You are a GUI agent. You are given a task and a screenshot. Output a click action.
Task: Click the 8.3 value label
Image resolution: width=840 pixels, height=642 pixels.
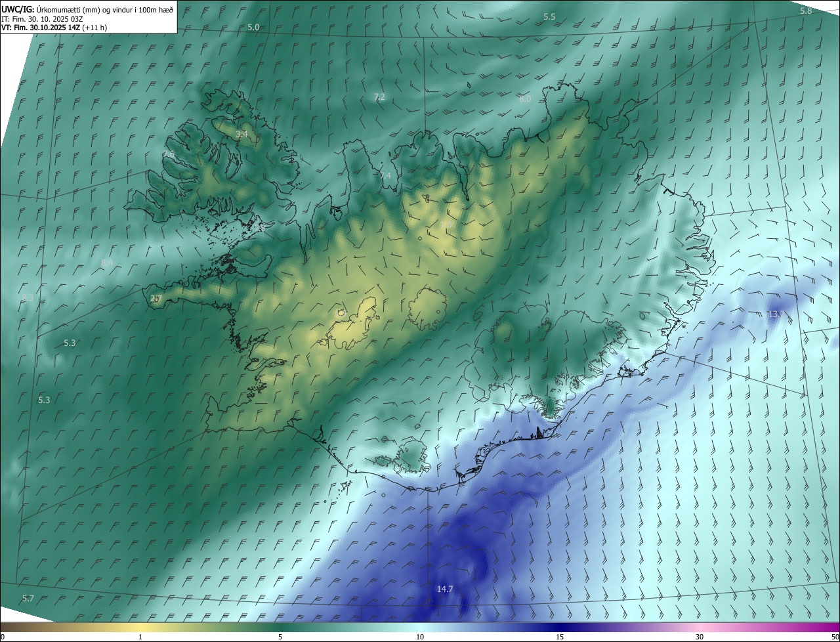pyautogui.click(x=28, y=297)
